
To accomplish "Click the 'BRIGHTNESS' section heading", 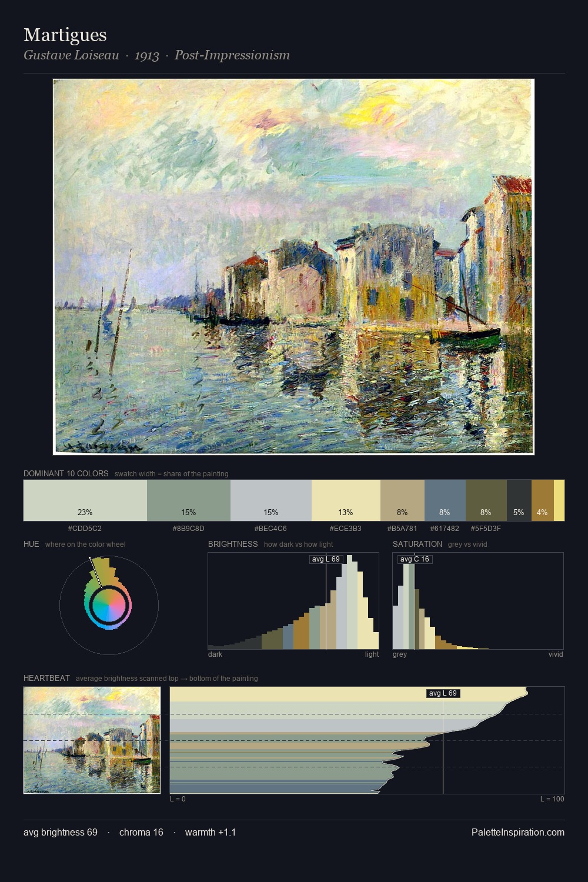I will click(233, 544).
